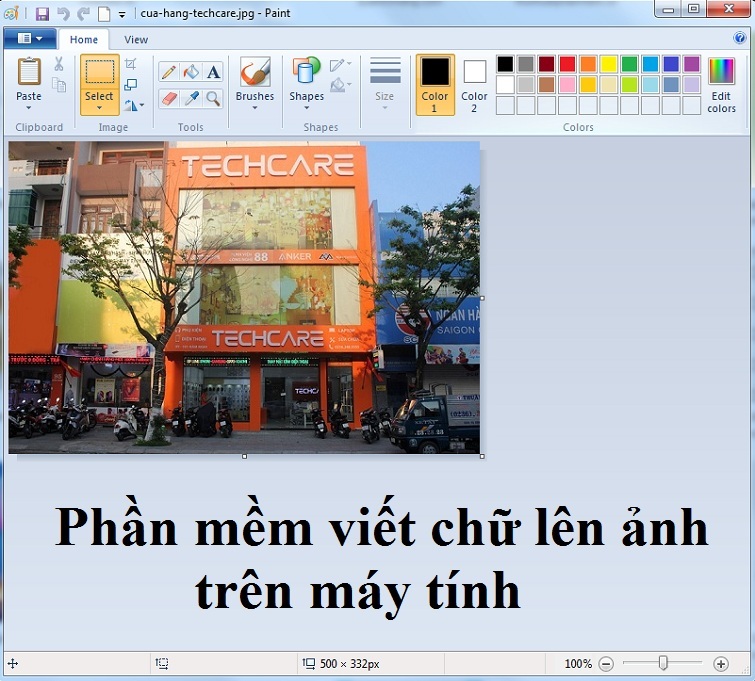Screen dimensions: 755x681
Task: Click the Cut scissors icon
Action: tap(59, 64)
